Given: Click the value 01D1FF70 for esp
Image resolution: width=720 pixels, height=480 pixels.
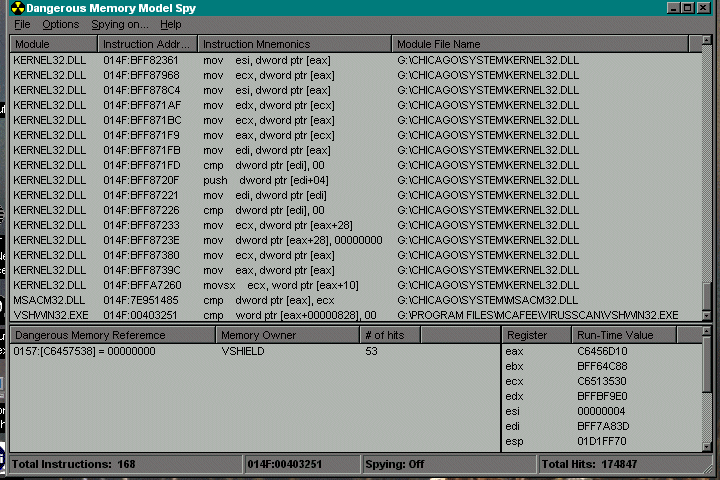Looking at the screenshot, I should (602, 441).
